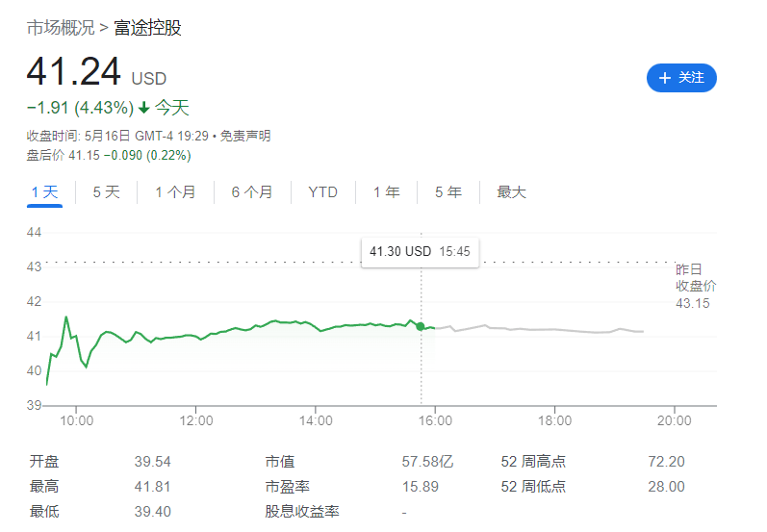Click the green down arrow price indicator
This screenshot has height=532, width=767.
point(143,108)
